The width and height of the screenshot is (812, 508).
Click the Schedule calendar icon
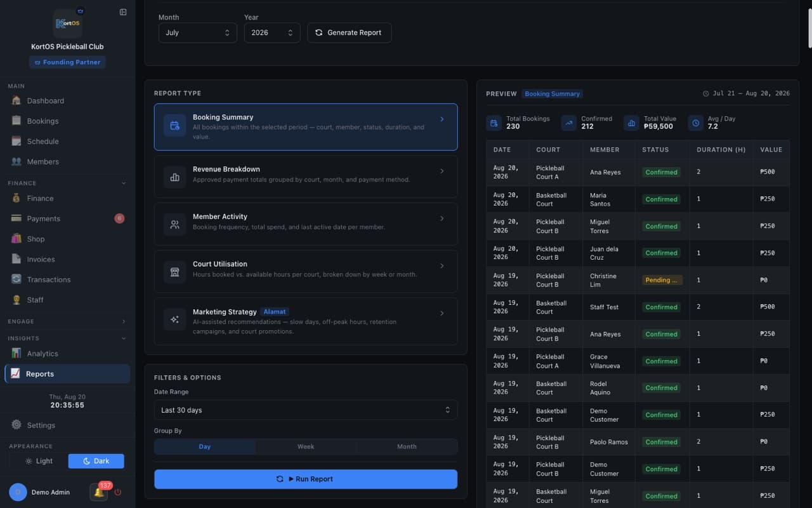click(x=16, y=141)
